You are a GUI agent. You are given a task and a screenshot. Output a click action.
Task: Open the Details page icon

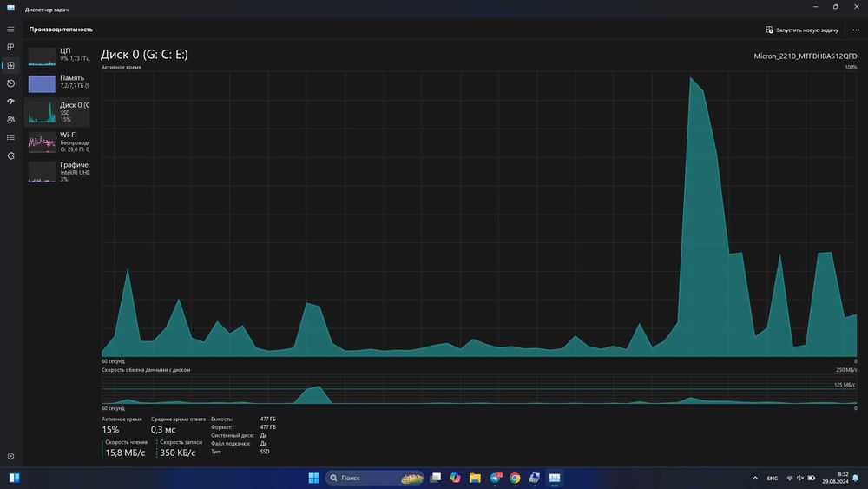tap(10, 138)
